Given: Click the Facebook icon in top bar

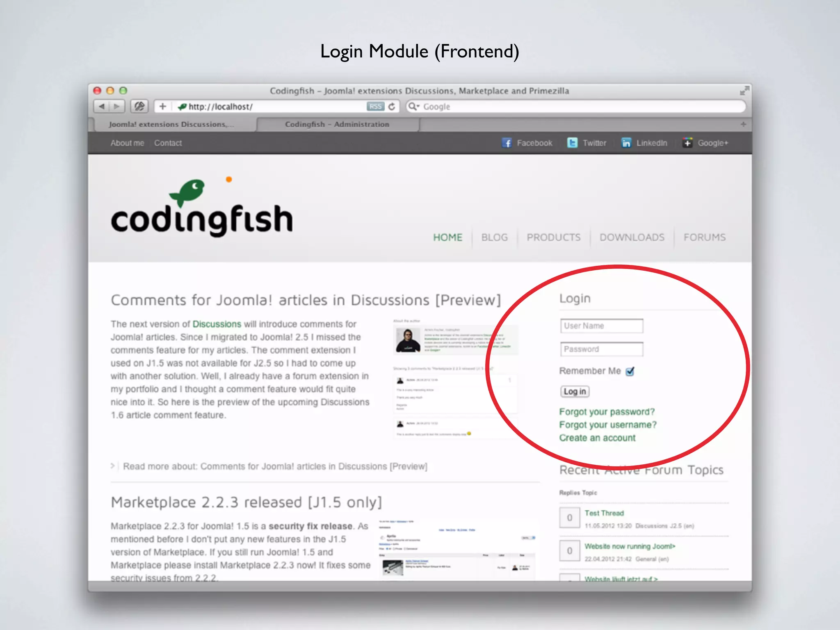Looking at the screenshot, I should 507,143.
